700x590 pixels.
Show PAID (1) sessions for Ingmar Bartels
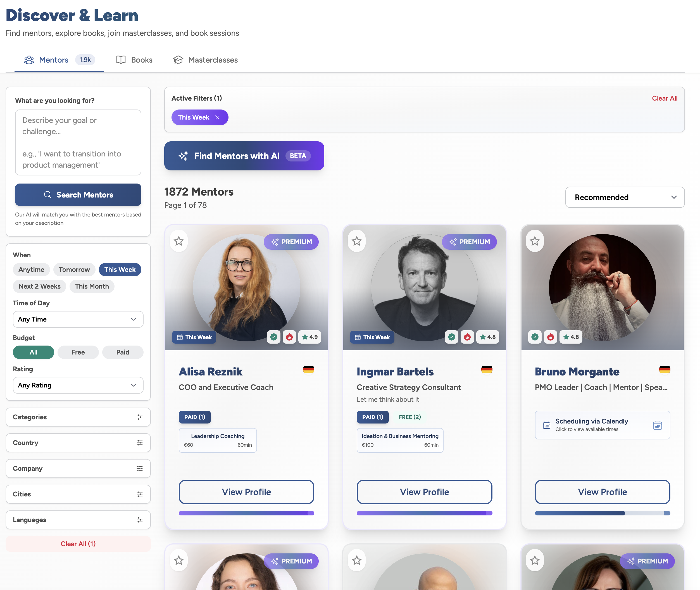click(x=373, y=417)
